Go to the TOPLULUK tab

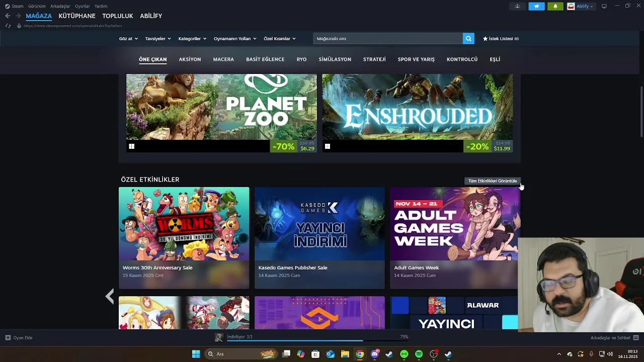pyautogui.click(x=118, y=16)
